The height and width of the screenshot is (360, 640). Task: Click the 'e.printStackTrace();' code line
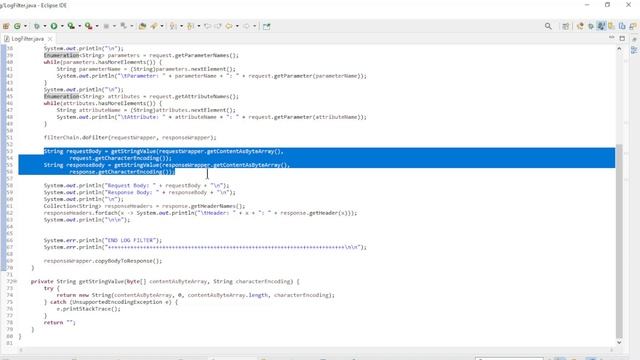coord(89,309)
